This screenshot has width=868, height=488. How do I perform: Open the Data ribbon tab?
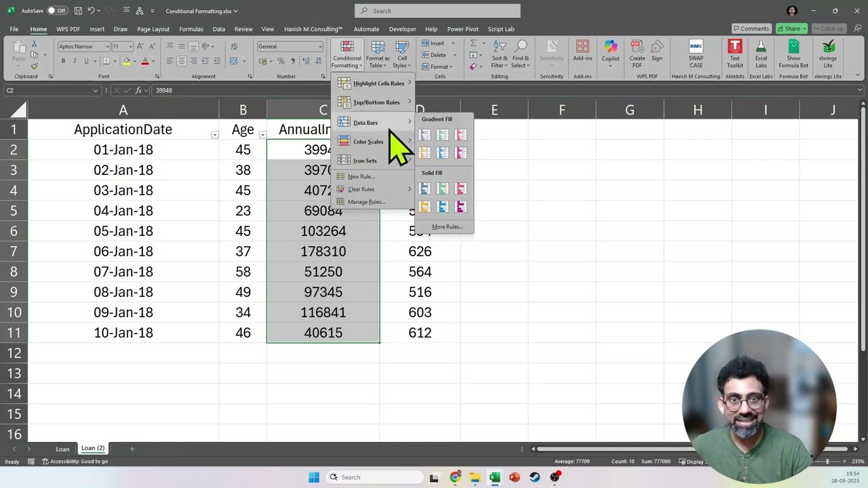(218, 29)
